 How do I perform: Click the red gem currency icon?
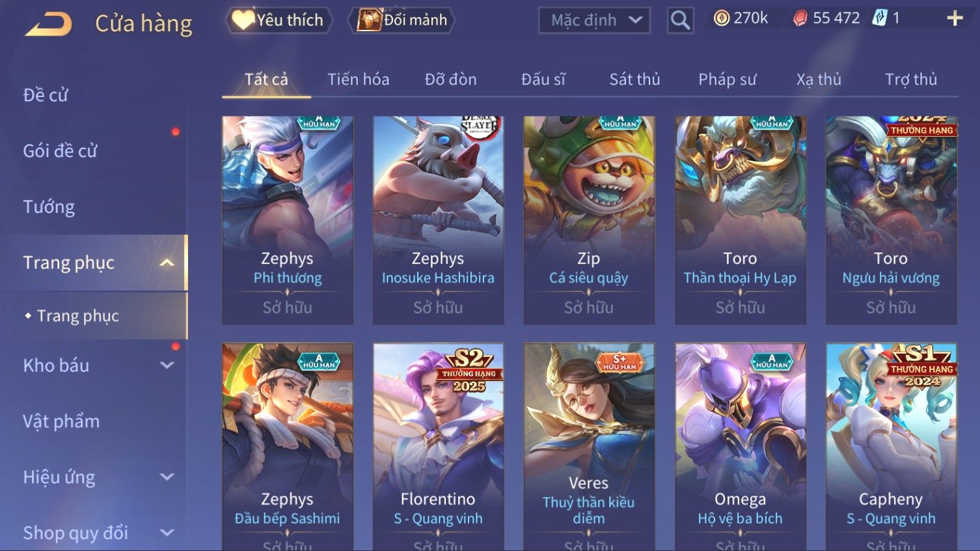point(800,18)
